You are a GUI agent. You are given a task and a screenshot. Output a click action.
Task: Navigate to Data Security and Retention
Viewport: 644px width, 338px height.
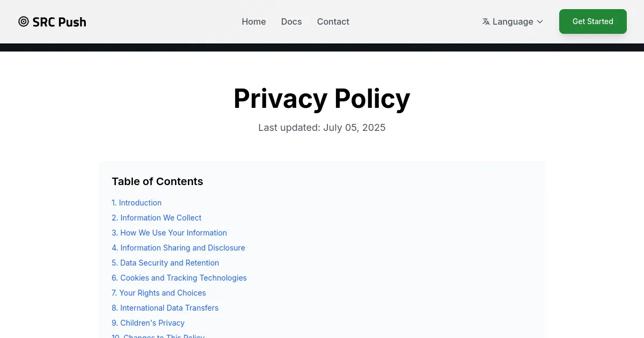[x=165, y=263]
